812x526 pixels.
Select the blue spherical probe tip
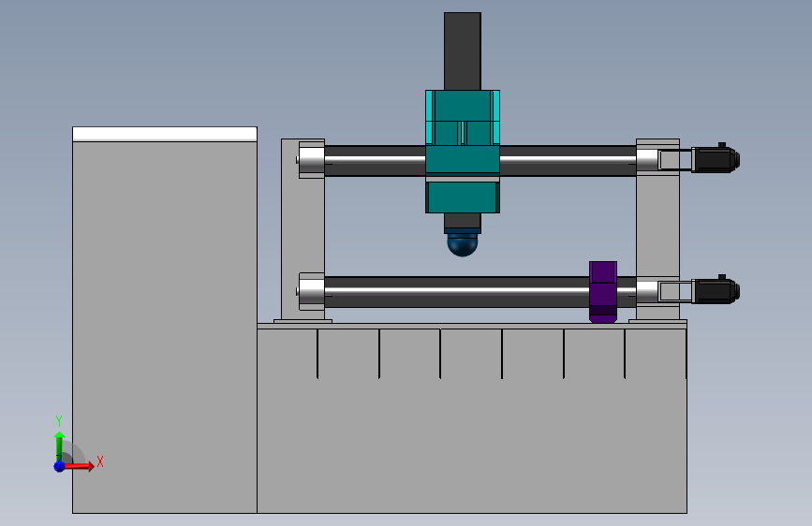[463, 244]
